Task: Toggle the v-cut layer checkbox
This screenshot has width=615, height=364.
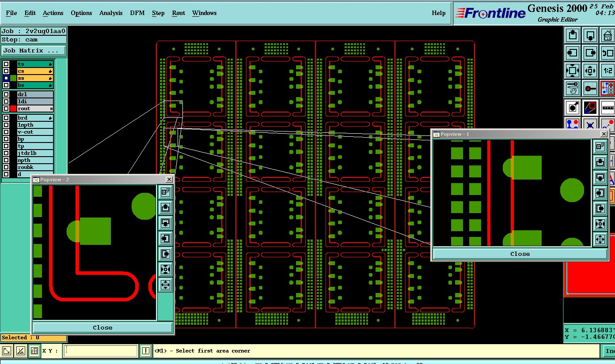Action: pyautogui.click(x=6, y=132)
